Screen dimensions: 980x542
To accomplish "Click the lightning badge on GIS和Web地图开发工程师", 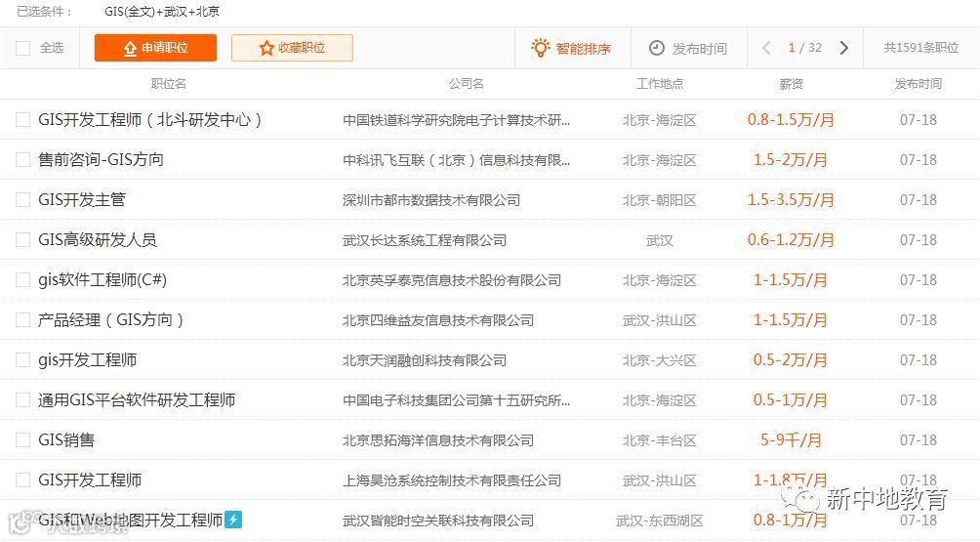I will [233, 520].
